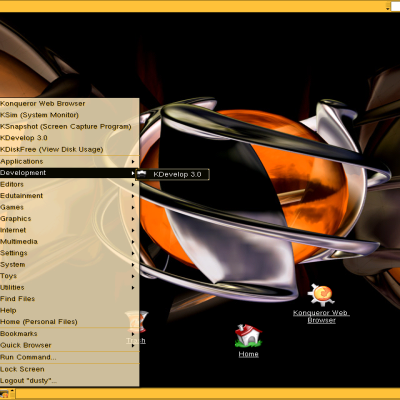Open the Toys submenu
This screenshot has width=400, height=400.
point(69,276)
